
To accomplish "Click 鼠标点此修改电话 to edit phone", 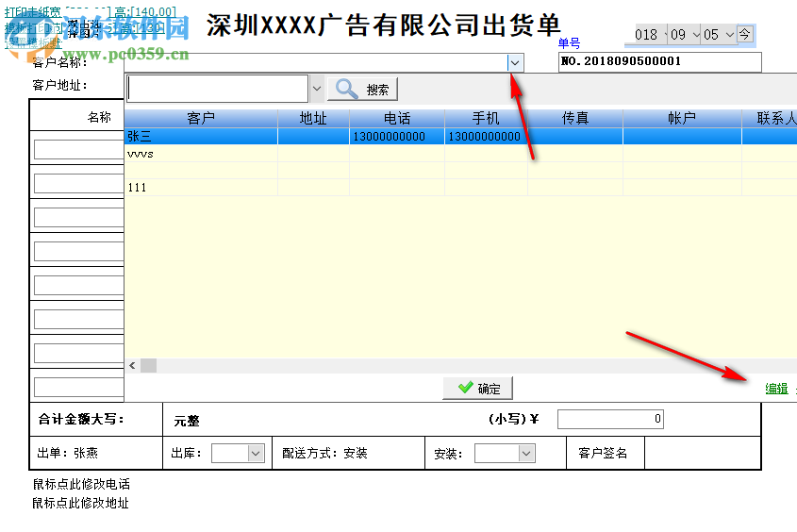I will pyautogui.click(x=81, y=484).
